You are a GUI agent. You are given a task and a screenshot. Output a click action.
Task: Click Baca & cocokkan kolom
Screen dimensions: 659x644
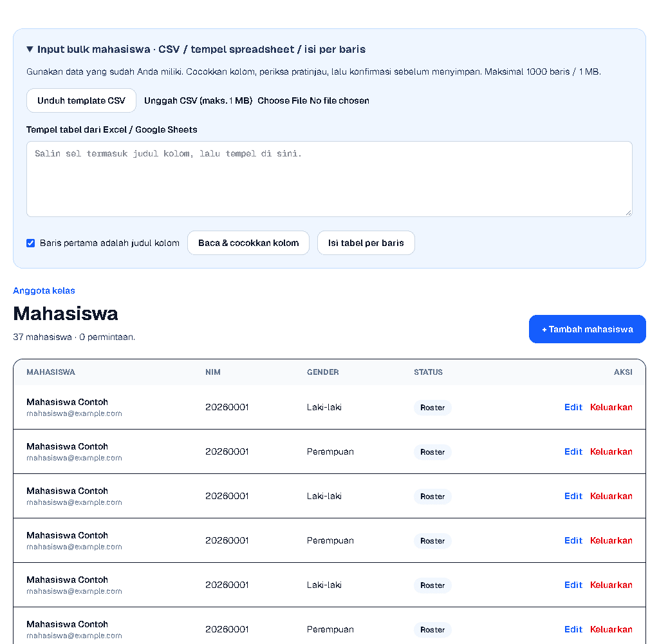248,243
